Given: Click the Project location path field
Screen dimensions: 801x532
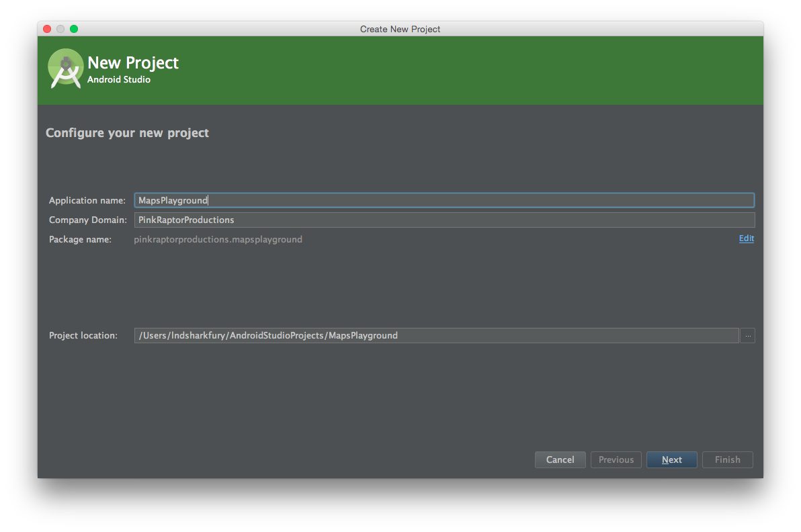Looking at the screenshot, I should [436, 335].
